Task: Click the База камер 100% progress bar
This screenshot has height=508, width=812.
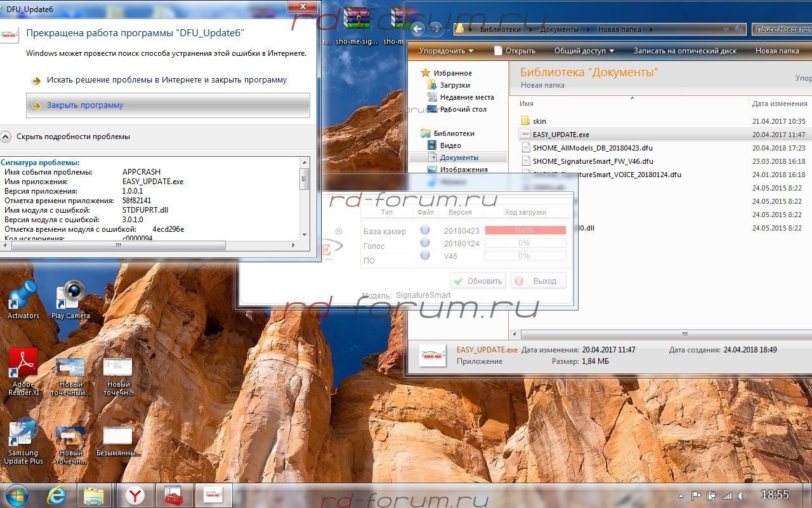Action: tap(525, 231)
